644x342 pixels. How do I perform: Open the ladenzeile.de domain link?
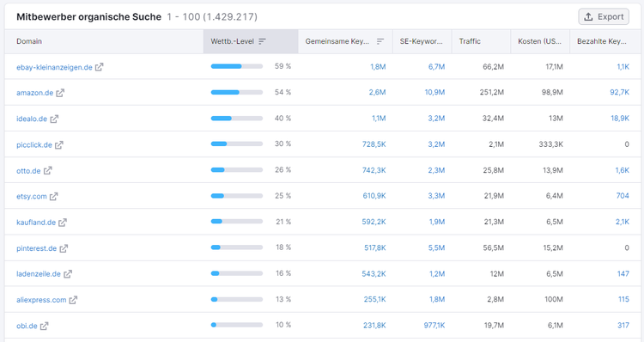coord(39,274)
